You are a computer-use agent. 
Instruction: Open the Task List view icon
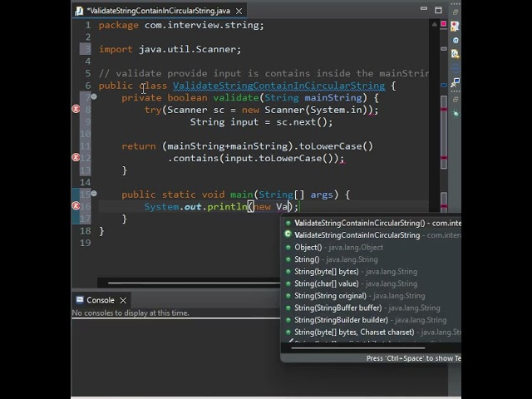[455, 26]
